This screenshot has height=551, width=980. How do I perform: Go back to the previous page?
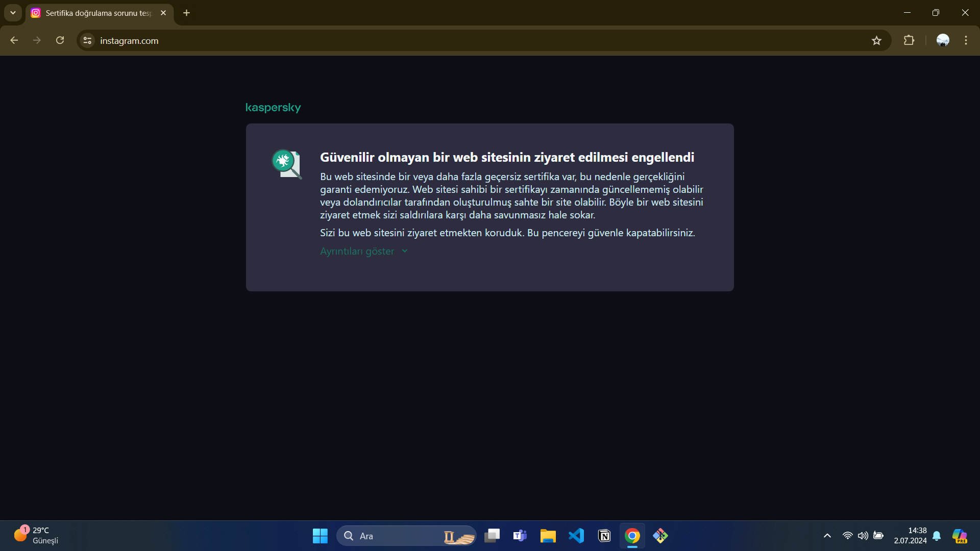[x=14, y=40]
